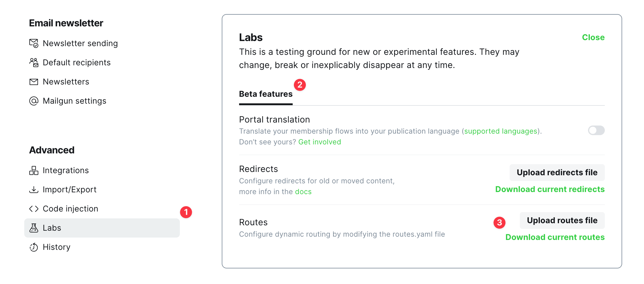Select the Beta features tab
This screenshot has width=644, height=284.
266,94
